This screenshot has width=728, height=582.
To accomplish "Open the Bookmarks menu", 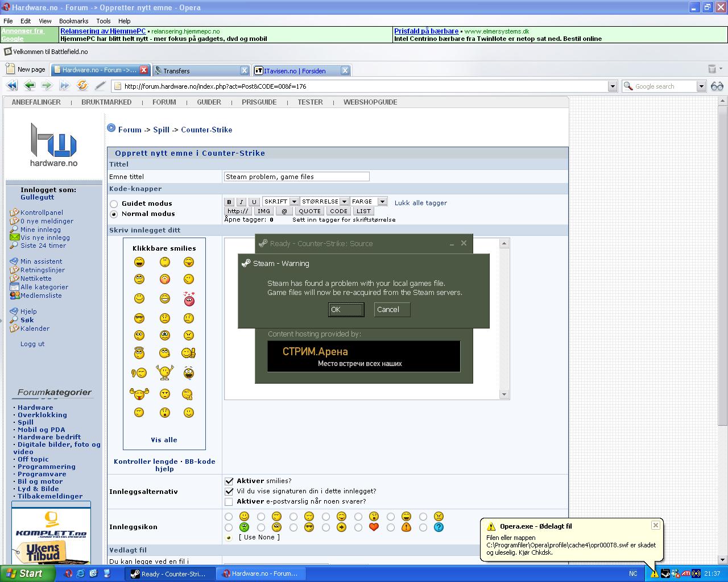I will point(74,21).
